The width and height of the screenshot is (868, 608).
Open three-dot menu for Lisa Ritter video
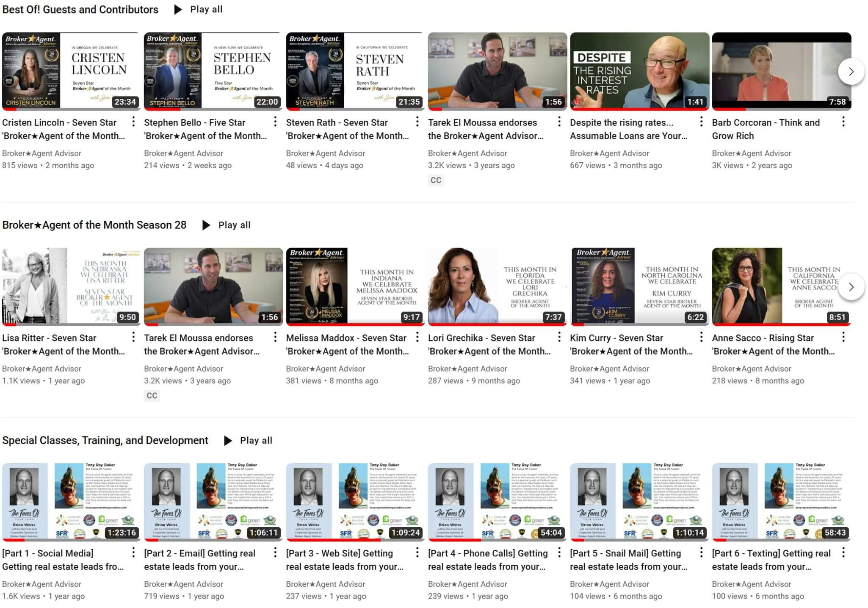click(133, 337)
